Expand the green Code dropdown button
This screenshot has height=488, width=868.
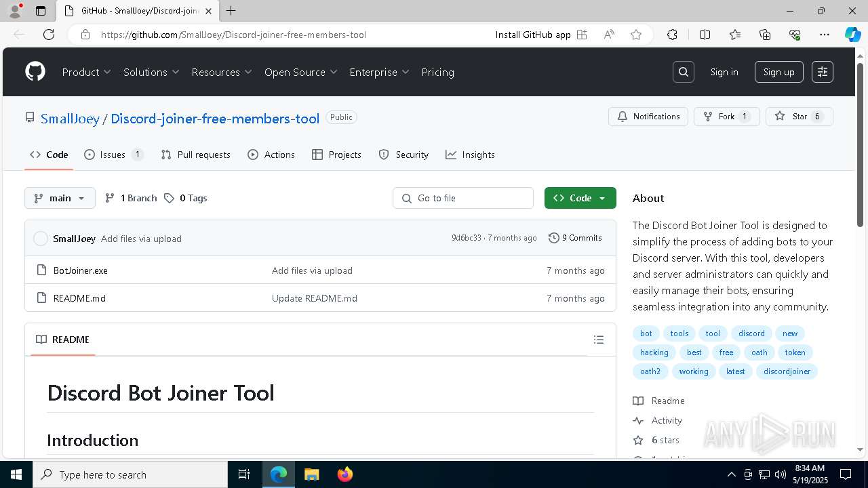[580, 198]
